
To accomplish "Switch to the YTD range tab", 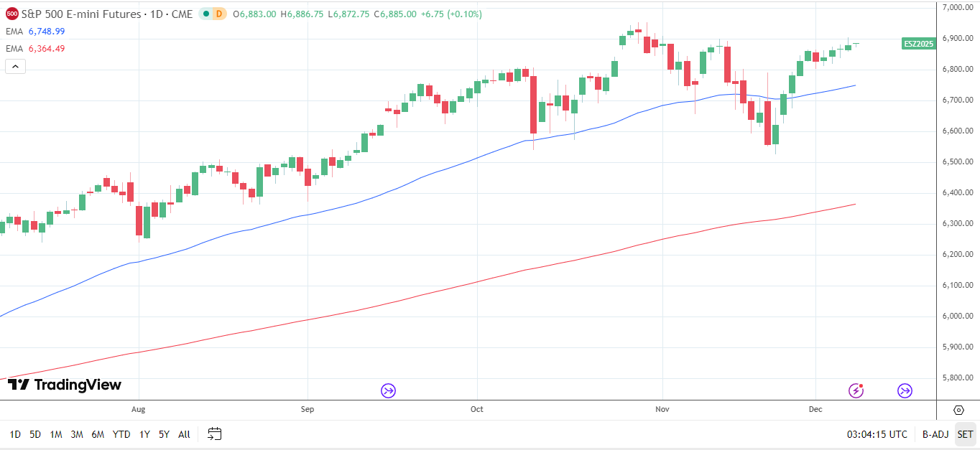I will coord(121,434).
